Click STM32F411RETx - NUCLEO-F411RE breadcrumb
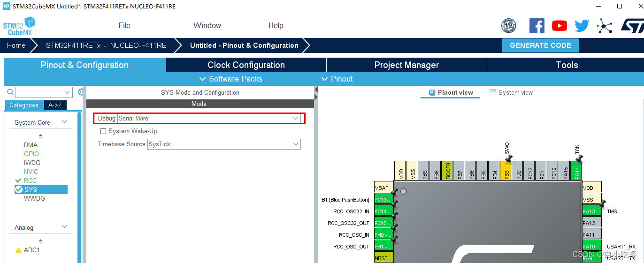644x263 pixels. tap(106, 45)
